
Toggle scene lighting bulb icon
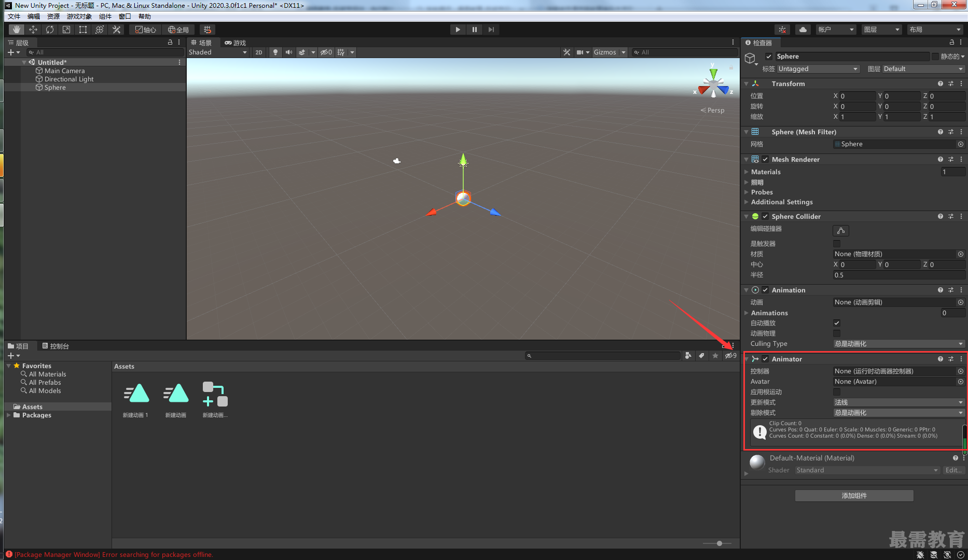[x=275, y=52]
